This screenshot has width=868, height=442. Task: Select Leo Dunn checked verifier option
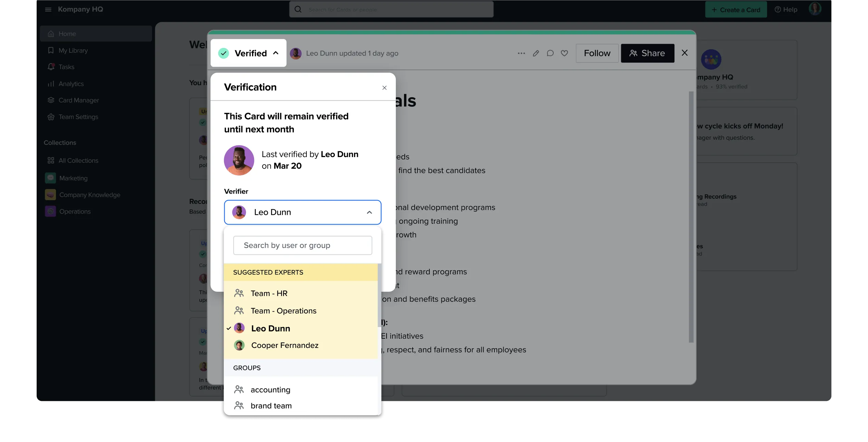click(x=271, y=328)
